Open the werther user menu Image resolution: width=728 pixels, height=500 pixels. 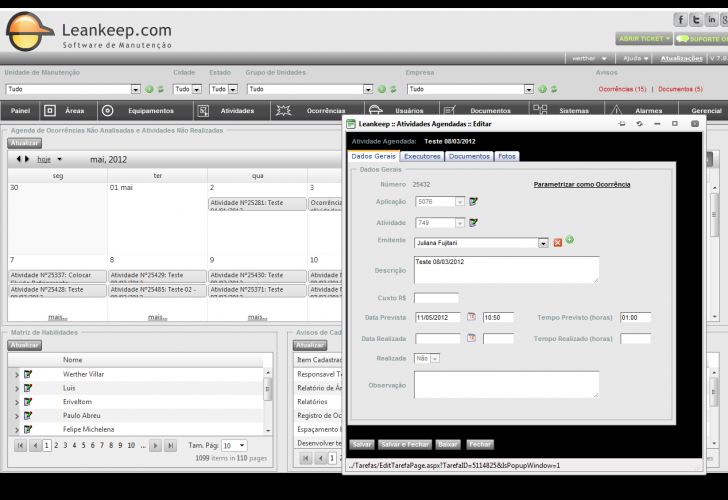point(589,58)
